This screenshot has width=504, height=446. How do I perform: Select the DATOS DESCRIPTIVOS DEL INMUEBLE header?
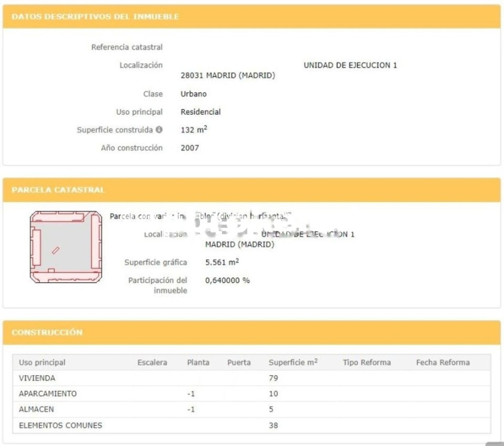95,17
